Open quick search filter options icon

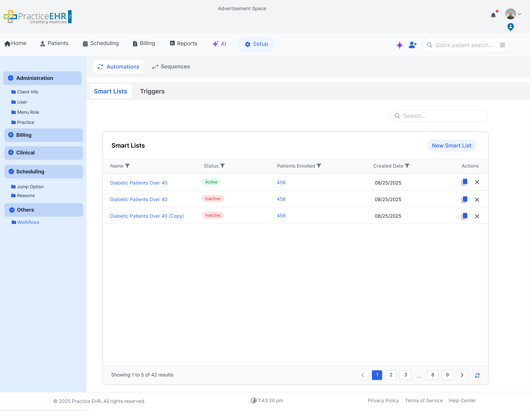(502, 45)
